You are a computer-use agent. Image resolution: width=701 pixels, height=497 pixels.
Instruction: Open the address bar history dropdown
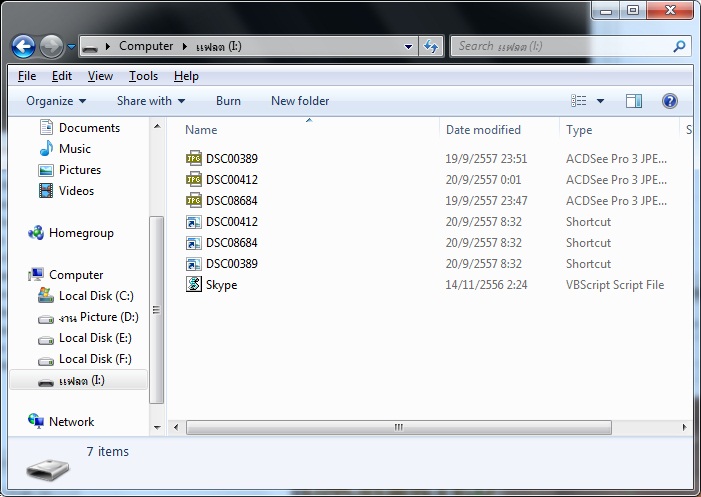tap(408, 46)
